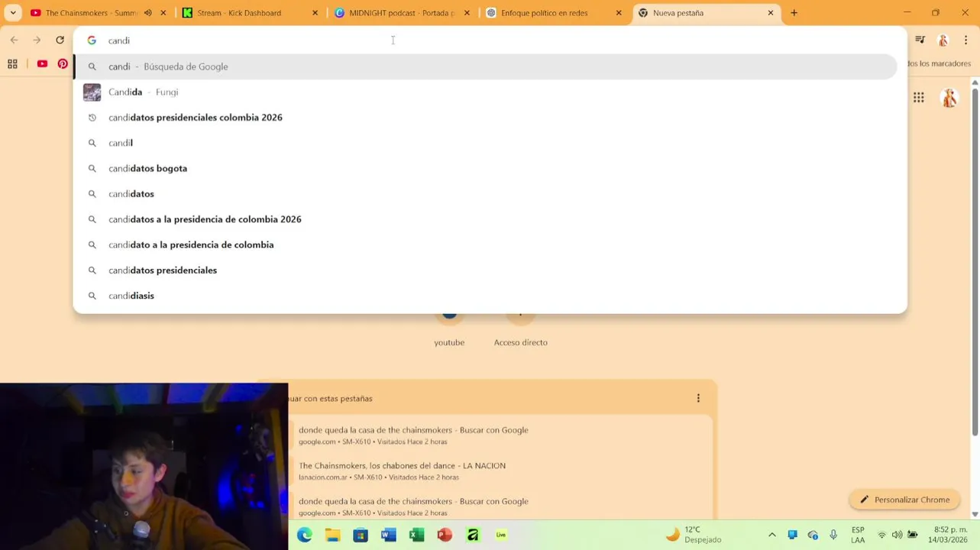The image size is (980, 550).
Task: Select 'candi - Búsqueda de Google' suggestion
Action: pyautogui.click(x=485, y=66)
